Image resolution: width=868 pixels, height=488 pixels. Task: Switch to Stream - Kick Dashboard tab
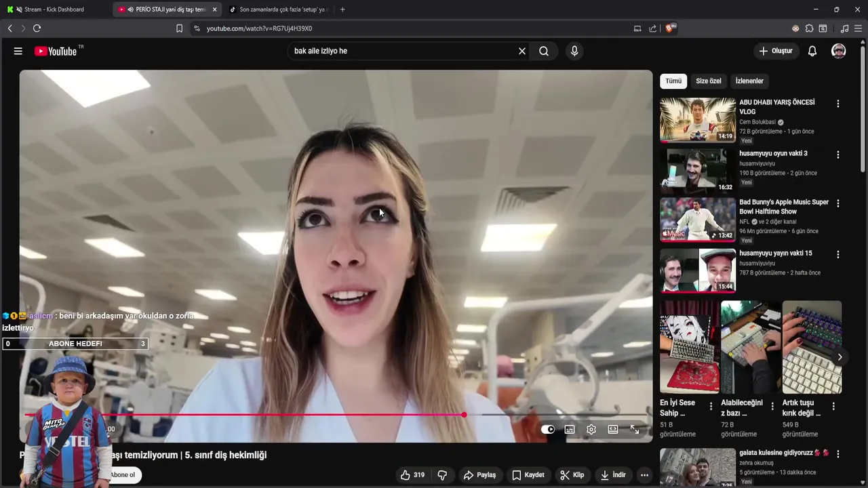[54, 9]
